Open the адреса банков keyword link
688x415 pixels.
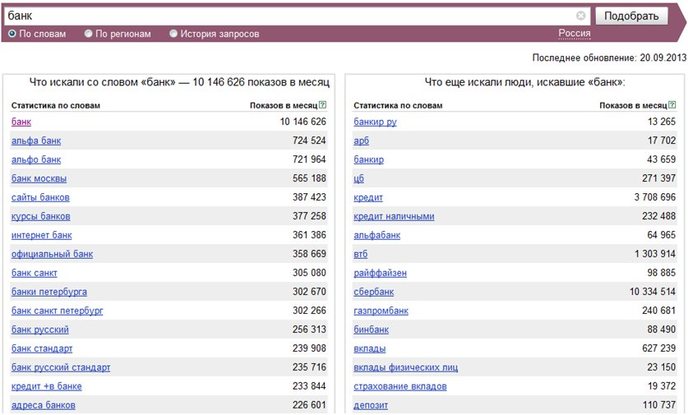point(43,405)
